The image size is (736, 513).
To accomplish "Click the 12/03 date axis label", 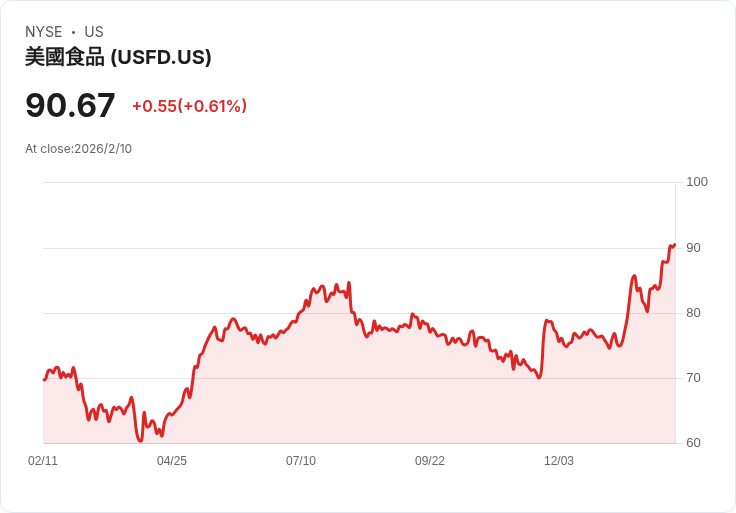I will [x=559, y=461].
